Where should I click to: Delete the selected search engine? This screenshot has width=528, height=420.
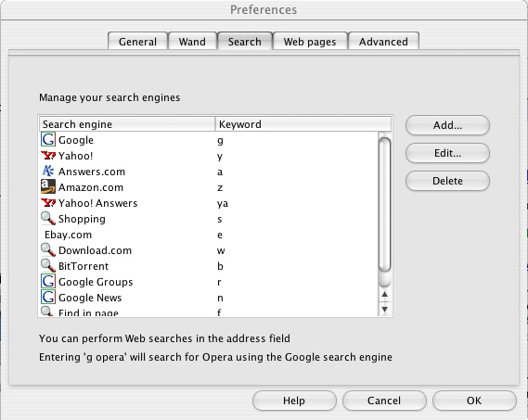pos(447,181)
